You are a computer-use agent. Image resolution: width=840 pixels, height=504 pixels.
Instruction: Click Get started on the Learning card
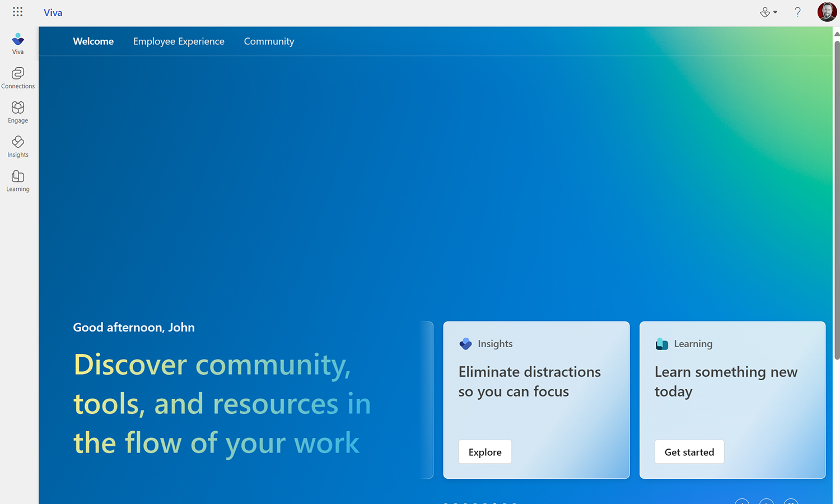(689, 452)
